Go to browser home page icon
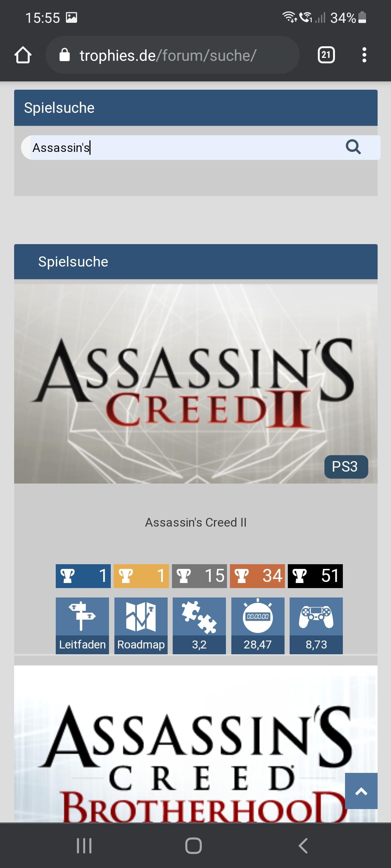This screenshot has width=391, height=868. (x=23, y=55)
